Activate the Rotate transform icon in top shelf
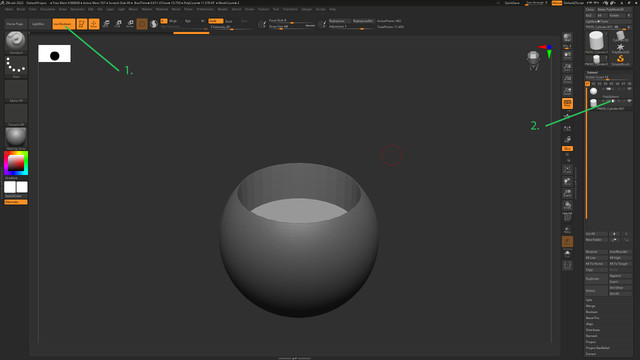 click(x=130, y=24)
